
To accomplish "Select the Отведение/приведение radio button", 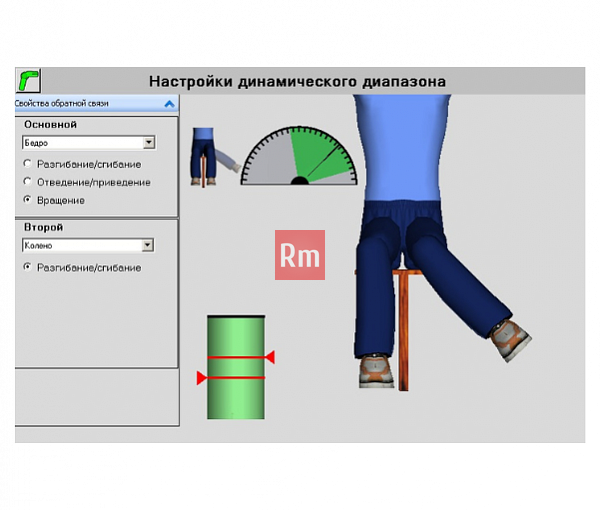I will 27,182.
